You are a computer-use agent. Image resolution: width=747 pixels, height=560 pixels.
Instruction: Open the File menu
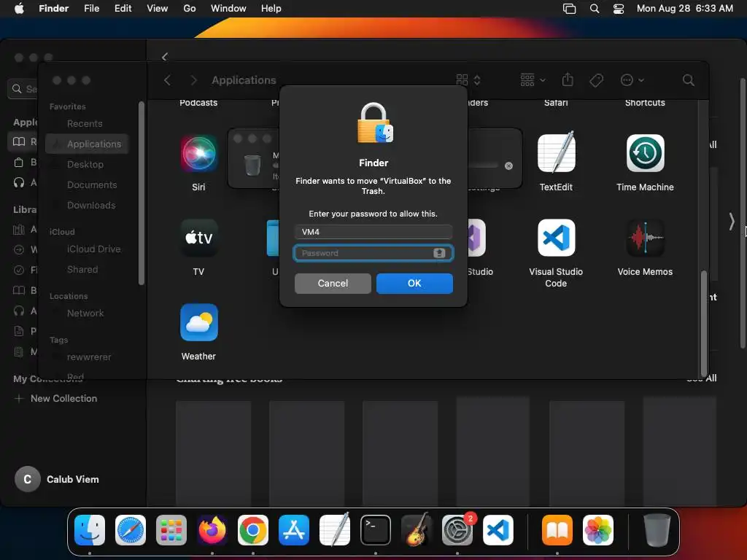point(91,9)
